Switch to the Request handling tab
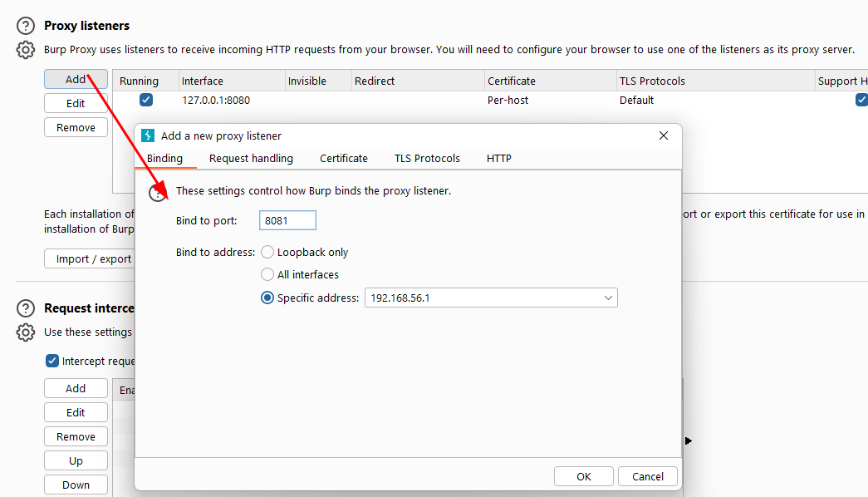 pyautogui.click(x=251, y=158)
